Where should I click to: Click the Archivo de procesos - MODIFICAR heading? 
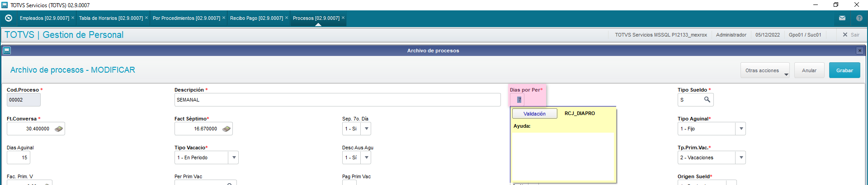pos(73,70)
